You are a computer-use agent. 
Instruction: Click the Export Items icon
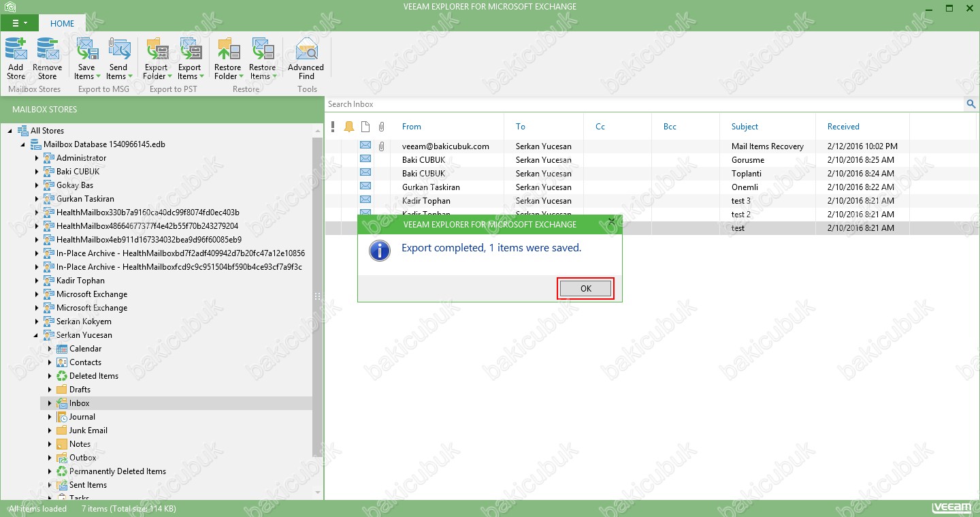coord(189,50)
